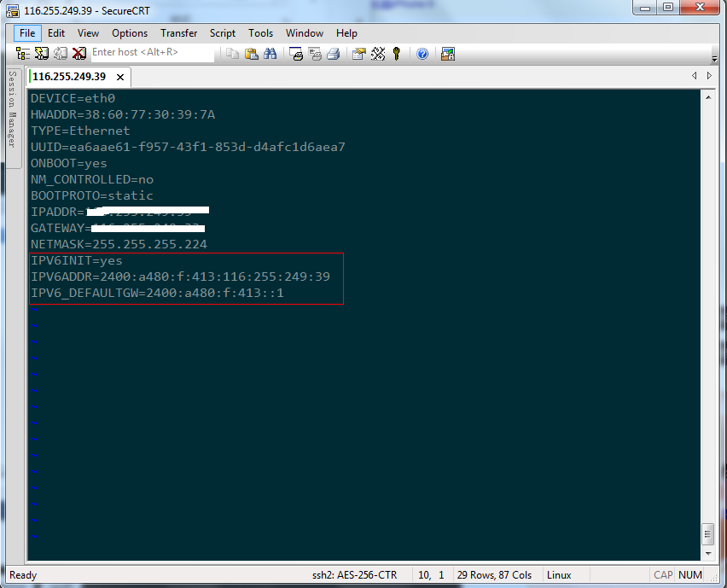The width and height of the screenshot is (727, 588).
Task: Select the 116.255.249.39 session tab
Action: [68, 77]
